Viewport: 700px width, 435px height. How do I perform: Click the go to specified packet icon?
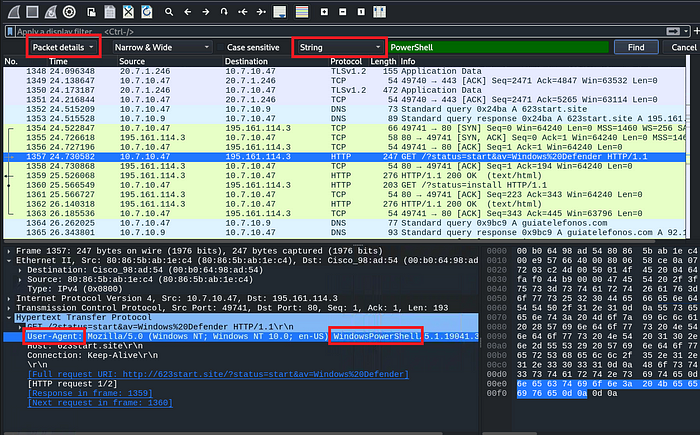point(224,12)
